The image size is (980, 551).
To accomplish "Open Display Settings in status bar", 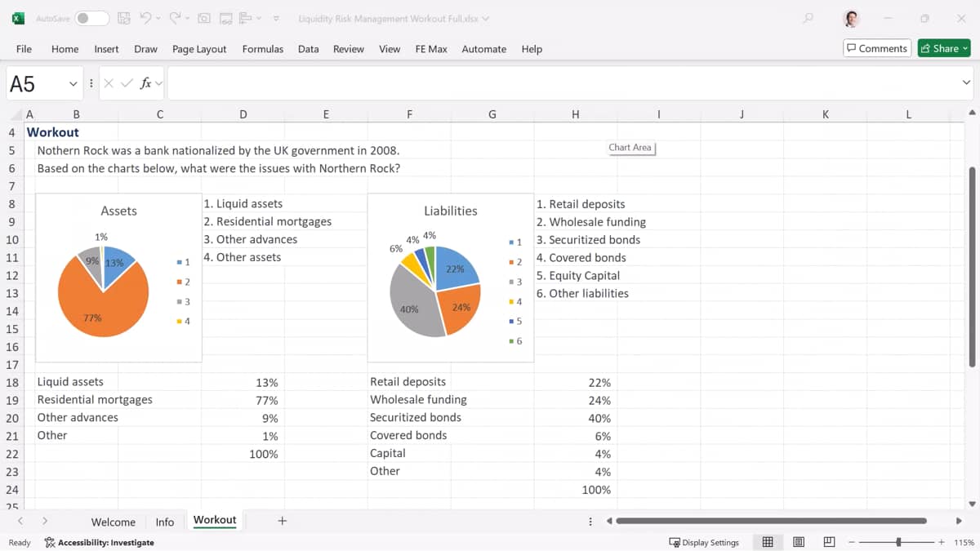I will tap(704, 542).
